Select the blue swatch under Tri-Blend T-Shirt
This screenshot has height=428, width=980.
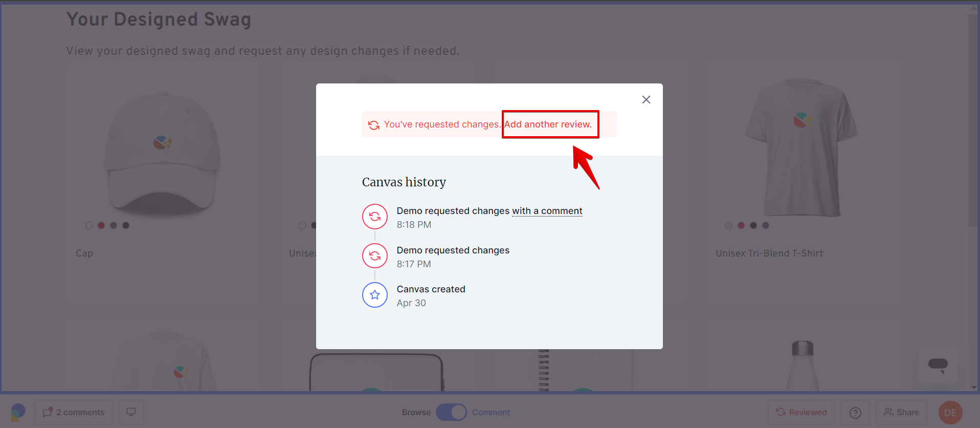tap(766, 225)
